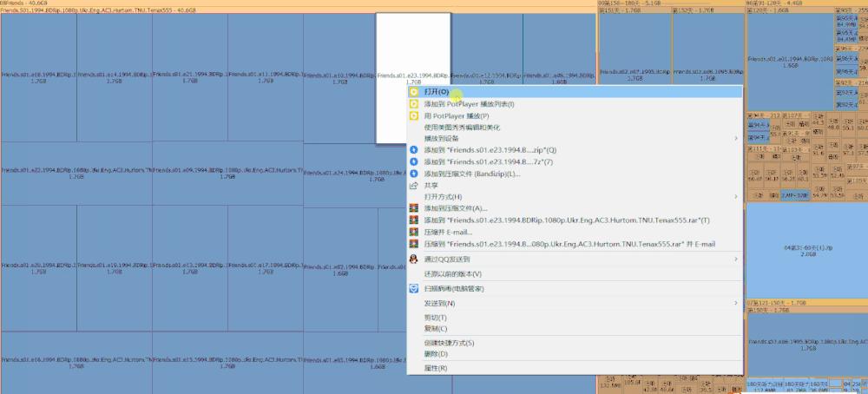Click the QQ penguin icon

[413, 259]
